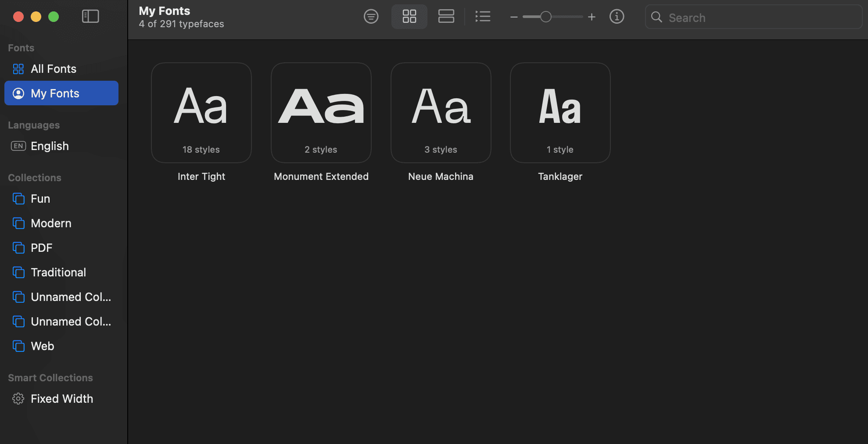The height and width of the screenshot is (444, 868).
Task: Select My Fonts in the sidebar
Action: [x=61, y=93]
